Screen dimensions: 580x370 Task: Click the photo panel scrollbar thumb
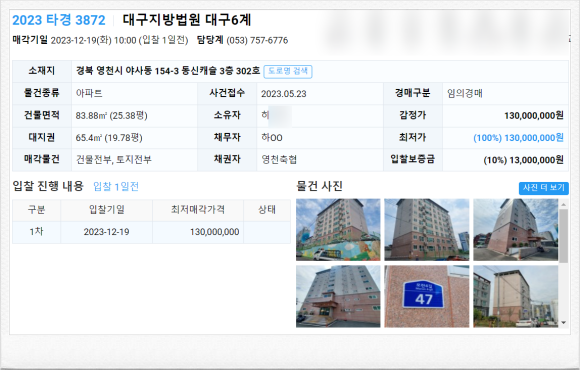[563, 236]
